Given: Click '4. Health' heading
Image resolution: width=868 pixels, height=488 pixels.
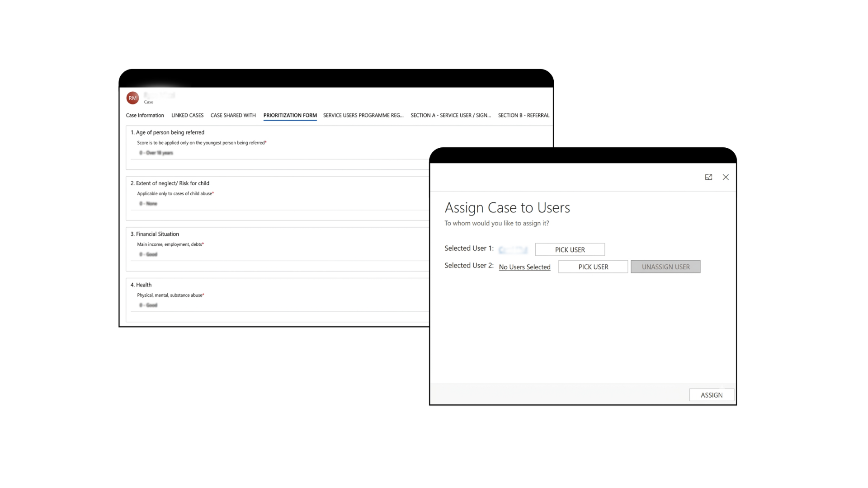Looking at the screenshot, I should pyautogui.click(x=141, y=285).
